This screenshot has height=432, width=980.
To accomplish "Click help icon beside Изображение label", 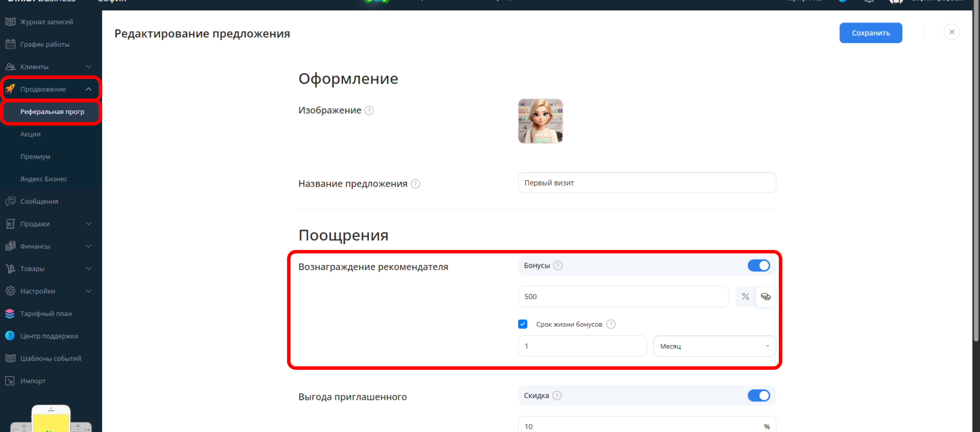I will point(369,111).
